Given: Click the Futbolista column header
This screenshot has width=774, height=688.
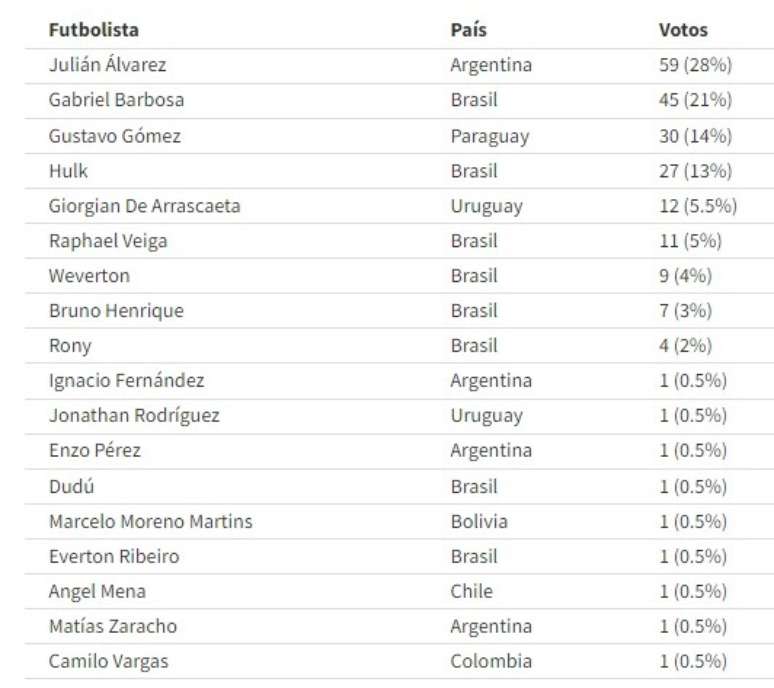Looking at the screenshot, I should [x=94, y=30].
